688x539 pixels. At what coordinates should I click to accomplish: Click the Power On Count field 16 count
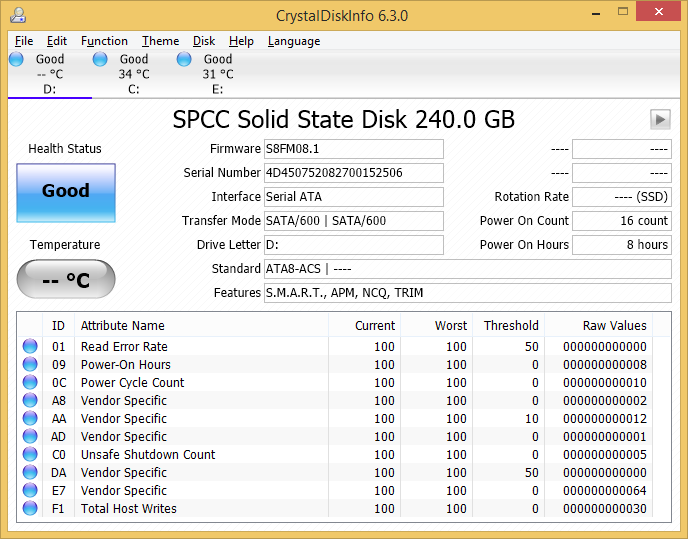pyautogui.click(x=622, y=221)
